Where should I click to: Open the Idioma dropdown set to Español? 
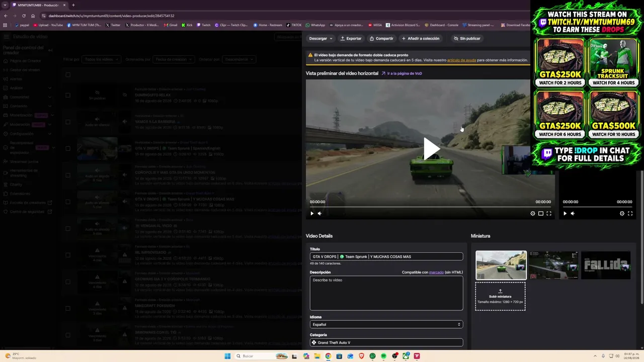tap(386, 324)
